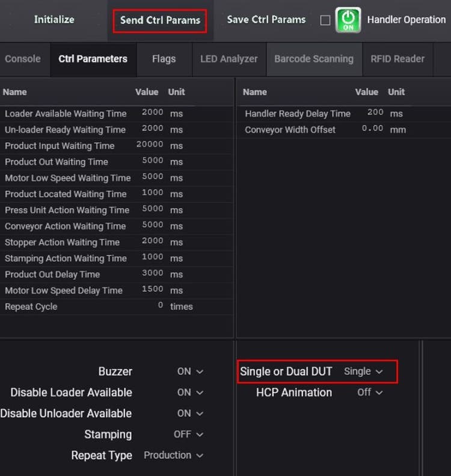451x476 pixels.
Task: Click the green power ON icon
Action: click(x=348, y=20)
